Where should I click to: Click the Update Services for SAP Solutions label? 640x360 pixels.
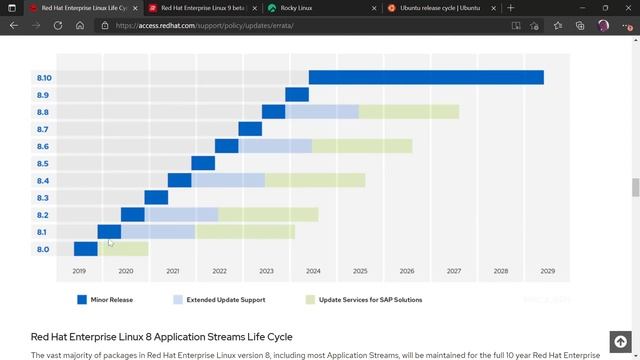(x=370, y=300)
